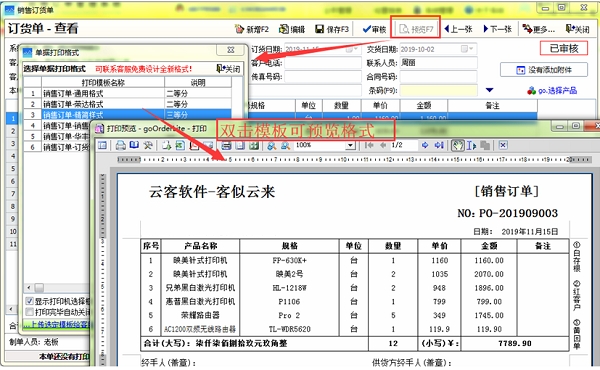The width and height of the screenshot is (600, 370).
Task: Click the 没有添加附件 button
Action: tap(544, 70)
